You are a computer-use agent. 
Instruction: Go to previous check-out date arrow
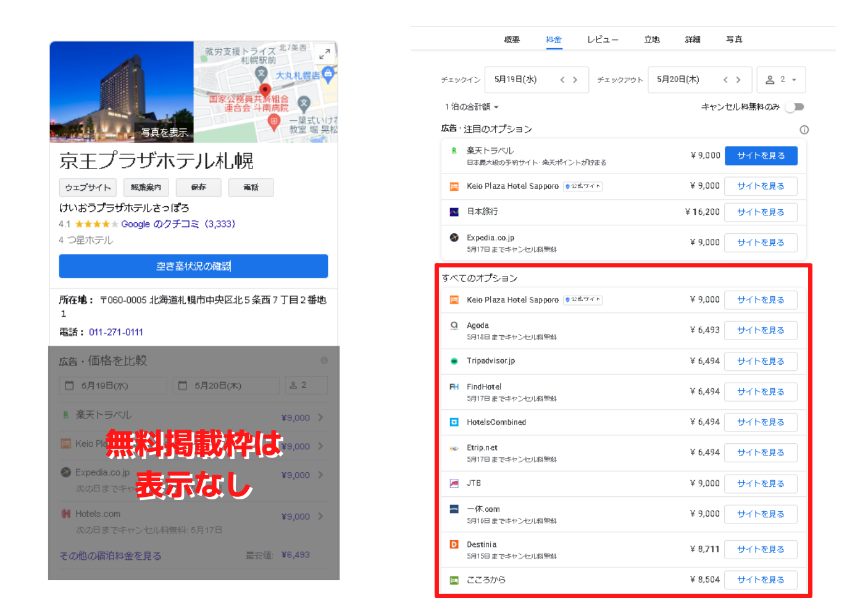(725, 80)
